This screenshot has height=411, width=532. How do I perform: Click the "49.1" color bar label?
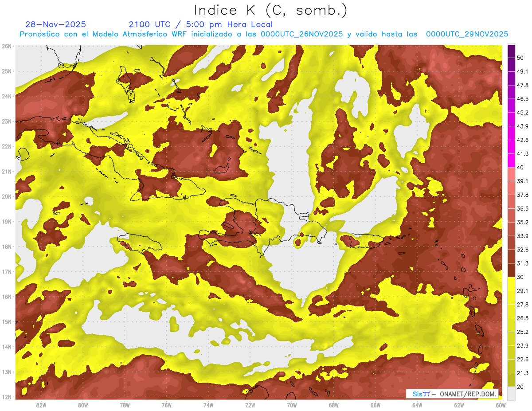[x=523, y=71]
